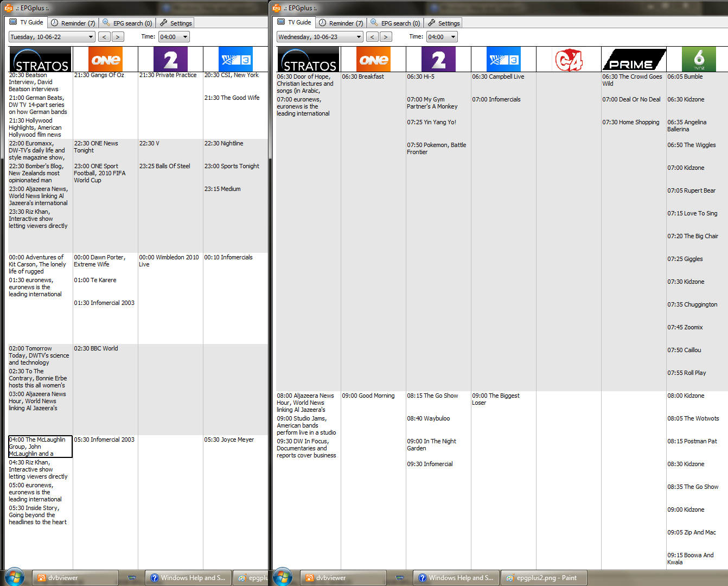Select the 02:30 BBC World programme
Screen dimensions: 728x586
point(96,349)
